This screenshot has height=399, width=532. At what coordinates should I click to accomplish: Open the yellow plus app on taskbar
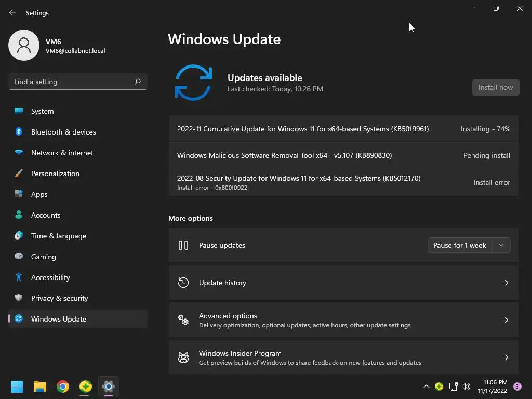(x=86, y=387)
